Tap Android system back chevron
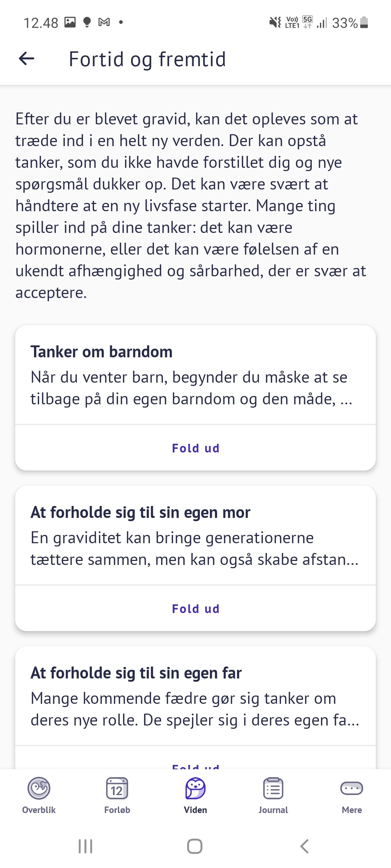 tap(304, 846)
